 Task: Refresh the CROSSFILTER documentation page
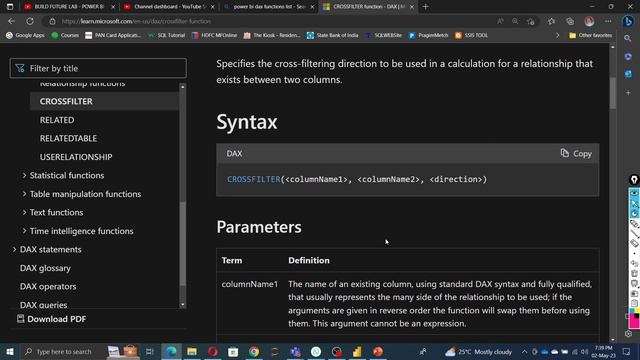click(x=30, y=21)
